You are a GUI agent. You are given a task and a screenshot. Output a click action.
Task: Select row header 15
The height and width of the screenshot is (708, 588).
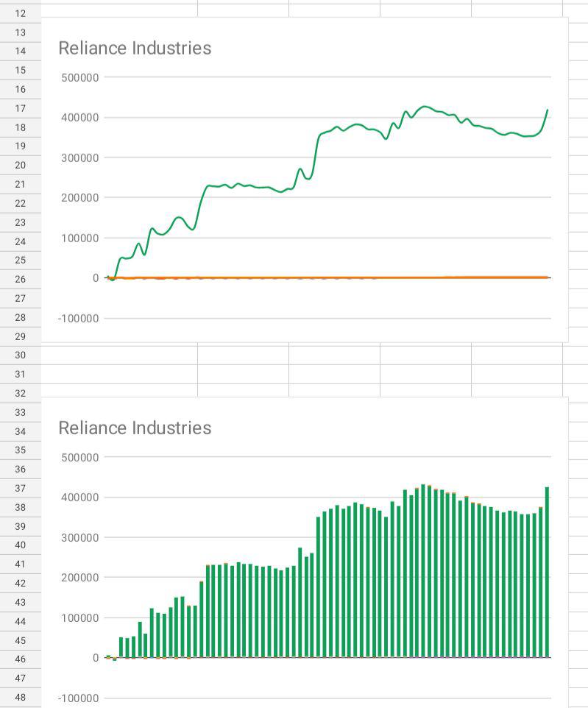(x=21, y=70)
